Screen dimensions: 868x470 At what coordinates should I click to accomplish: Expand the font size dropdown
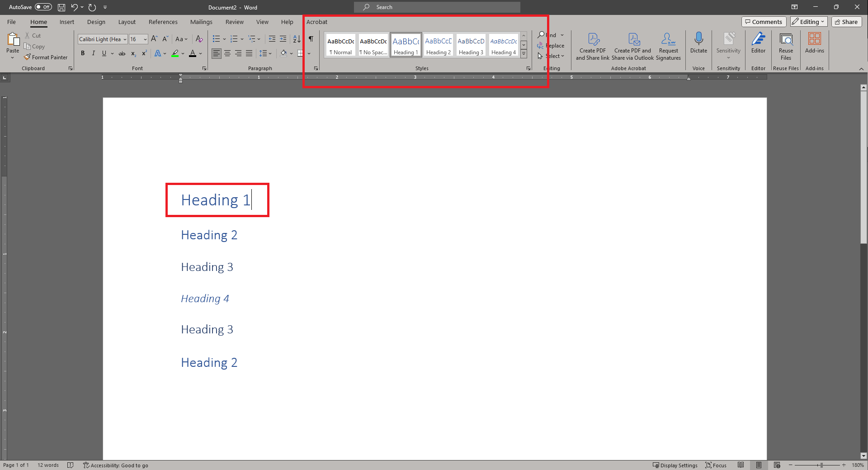tap(145, 39)
